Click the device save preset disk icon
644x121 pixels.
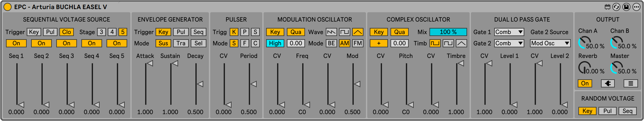tap(626, 7)
